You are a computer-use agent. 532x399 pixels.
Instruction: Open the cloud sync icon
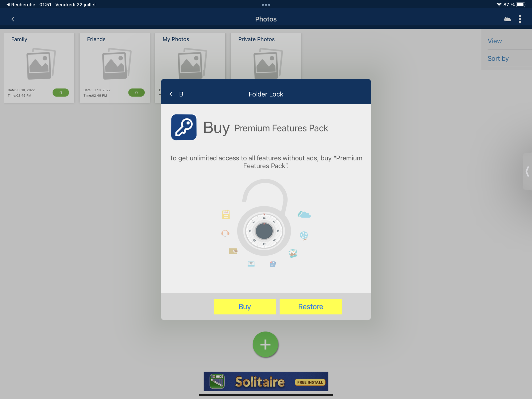point(507,19)
